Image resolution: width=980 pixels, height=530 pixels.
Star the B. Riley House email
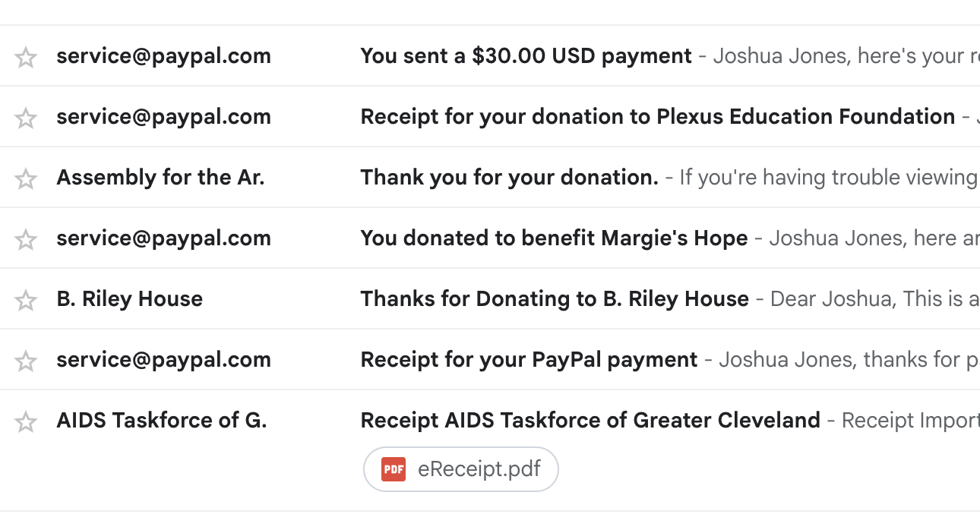coord(26,300)
